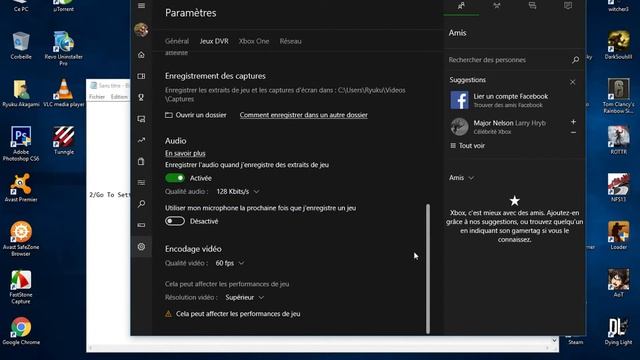Open Résolution vidéo Supérieur dropdown
640x360 pixels.
click(x=244, y=298)
